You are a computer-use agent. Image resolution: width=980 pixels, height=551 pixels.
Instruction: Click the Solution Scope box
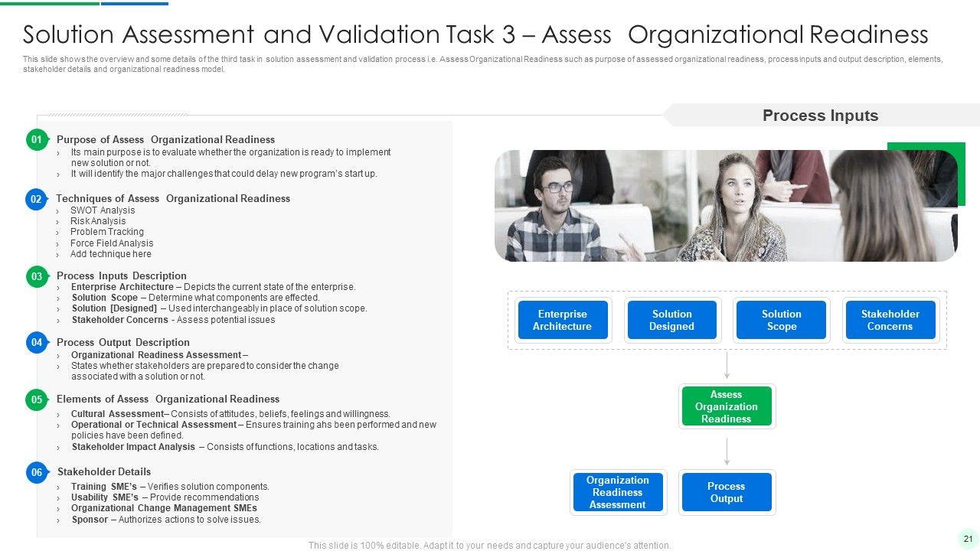pos(781,320)
